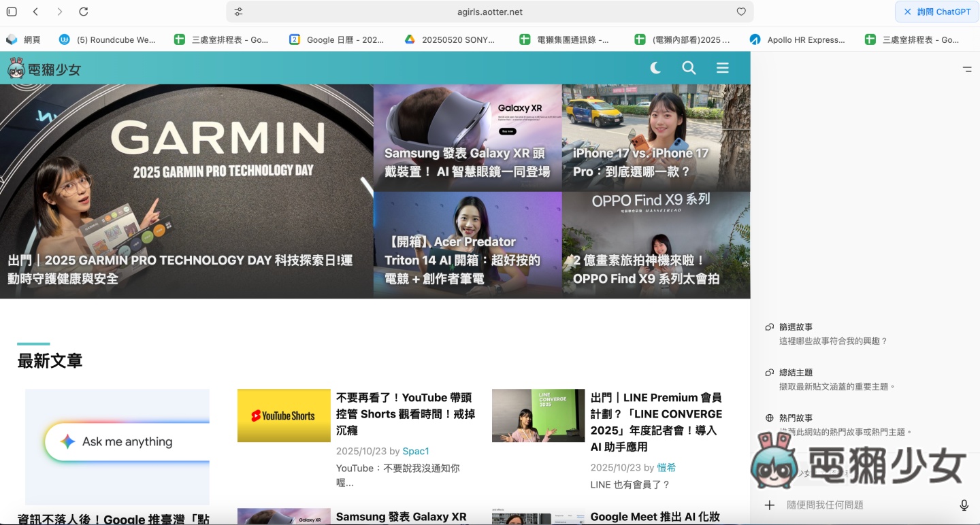Click the address bar showing agirls.aotter.net

pyautogui.click(x=489, y=12)
